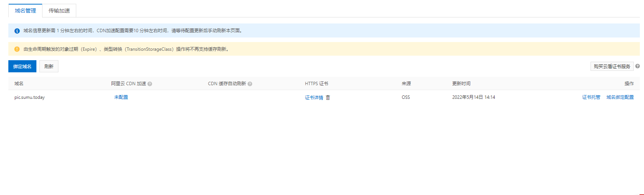Click help icon next to 购买云盾证书服务
The height and width of the screenshot is (195, 644).
(638, 66)
